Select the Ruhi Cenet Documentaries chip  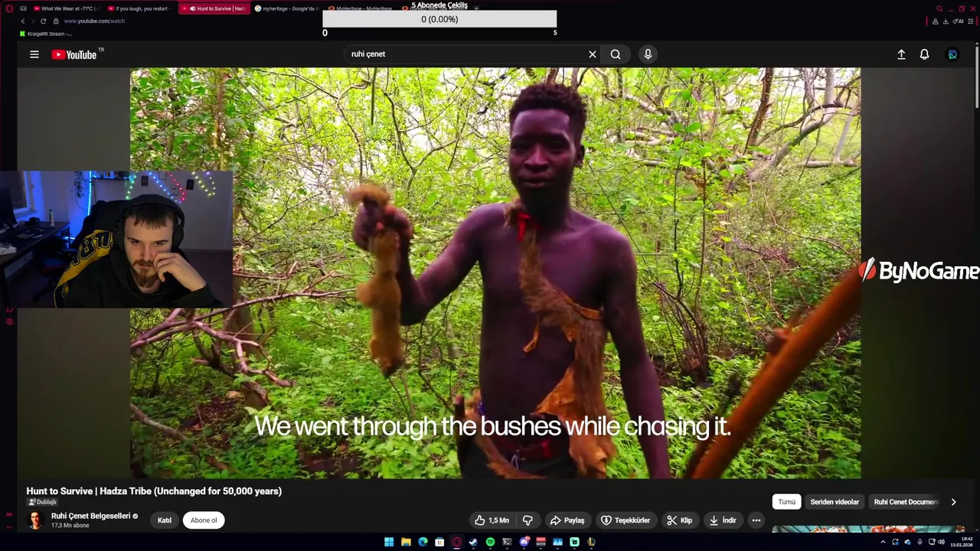pos(906,502)
